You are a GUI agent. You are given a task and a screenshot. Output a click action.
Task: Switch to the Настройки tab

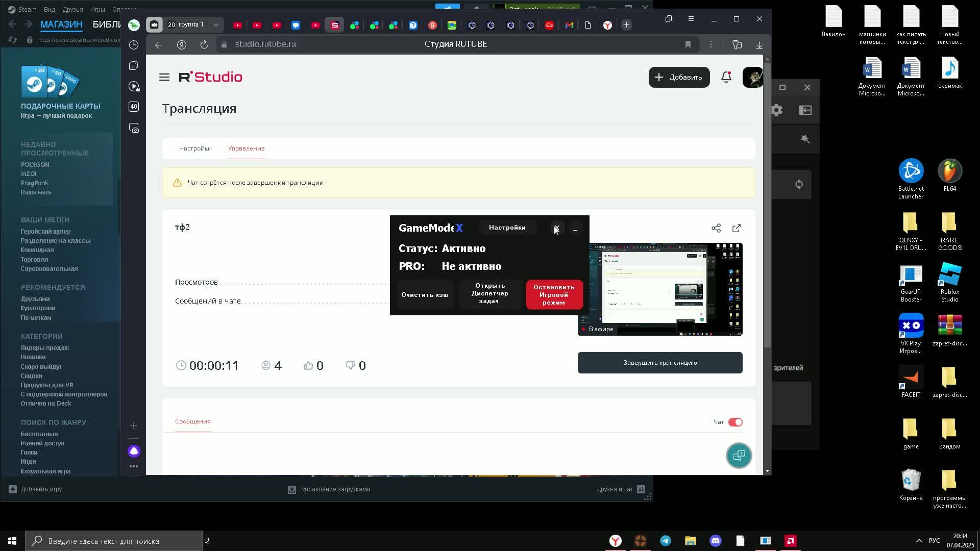(195, 148)
